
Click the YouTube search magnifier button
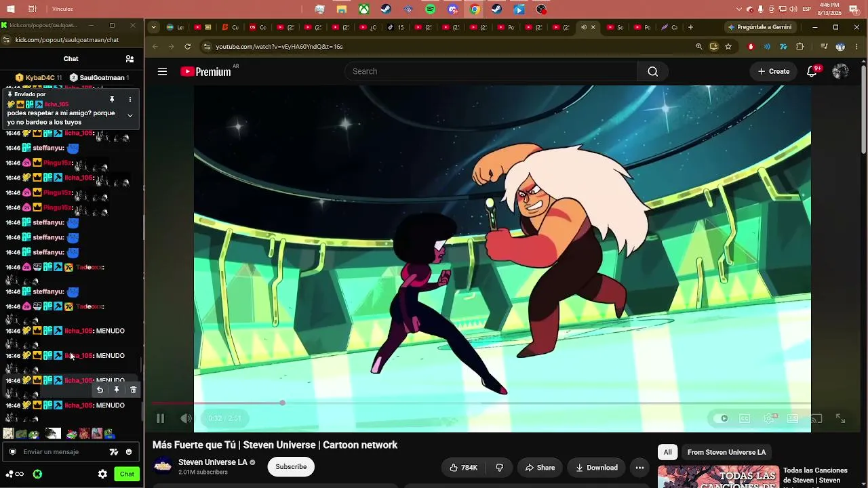(652, 71)
